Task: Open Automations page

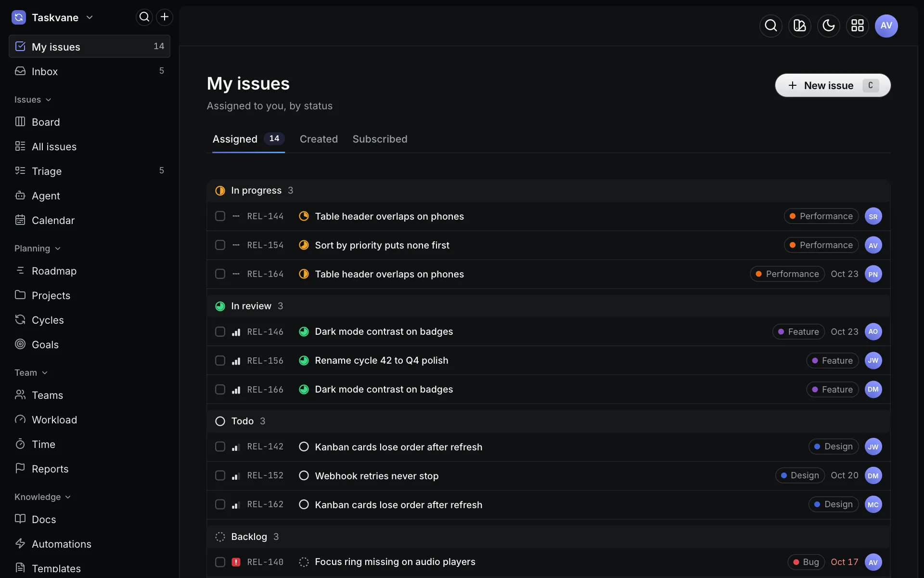Action: coord(90,544)
